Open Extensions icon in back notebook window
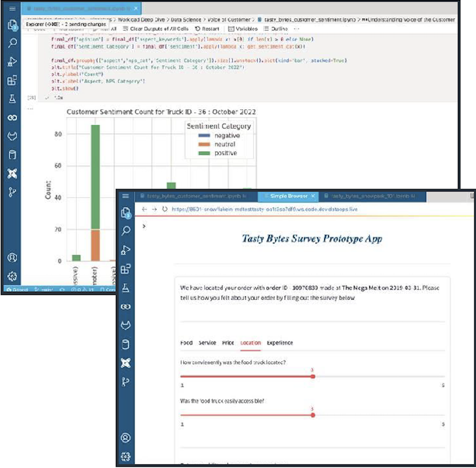 click(12, 80)
